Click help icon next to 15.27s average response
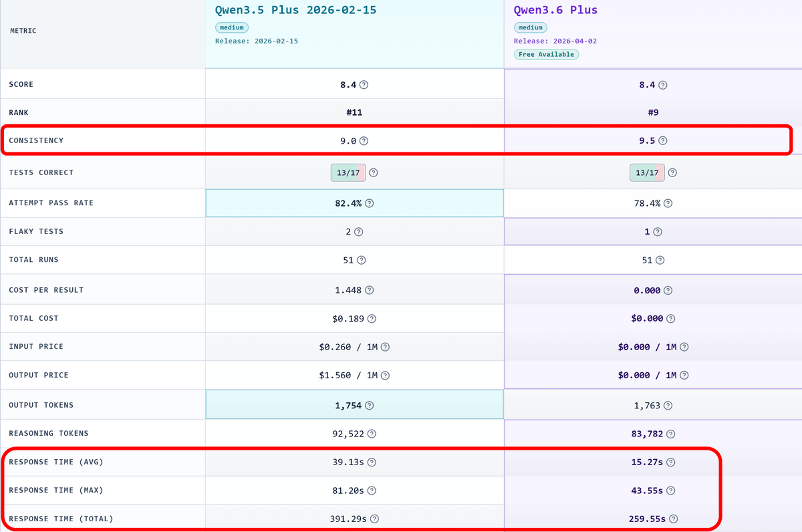This screenshot has width=802, height=532. click(x=671, y=462)
